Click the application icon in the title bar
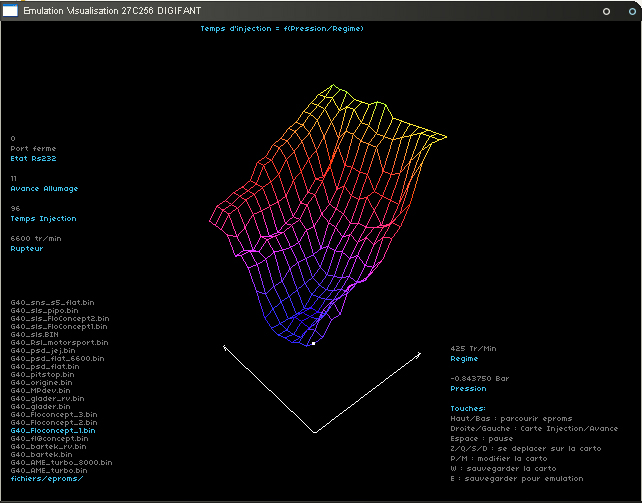 11,10
